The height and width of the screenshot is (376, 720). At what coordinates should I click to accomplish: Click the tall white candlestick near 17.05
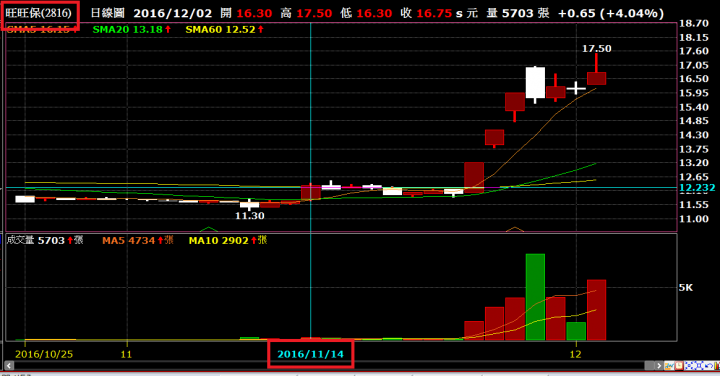pyautogui.click(x=535, y=84)
